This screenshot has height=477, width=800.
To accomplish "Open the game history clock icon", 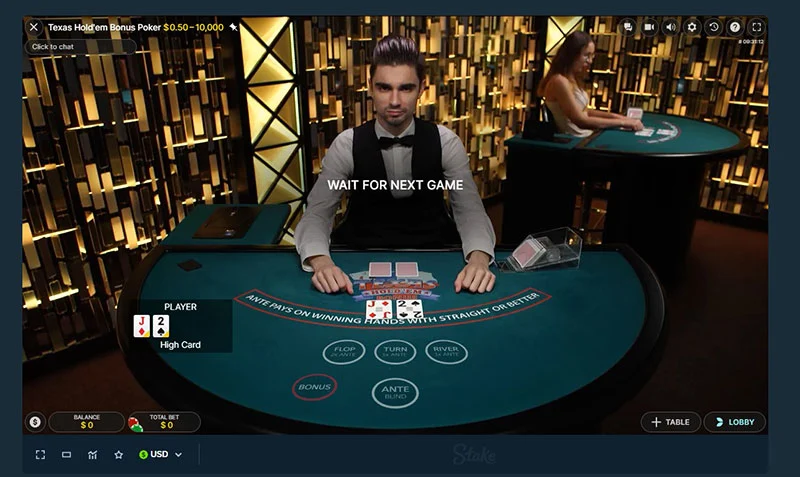I will 713,27.
